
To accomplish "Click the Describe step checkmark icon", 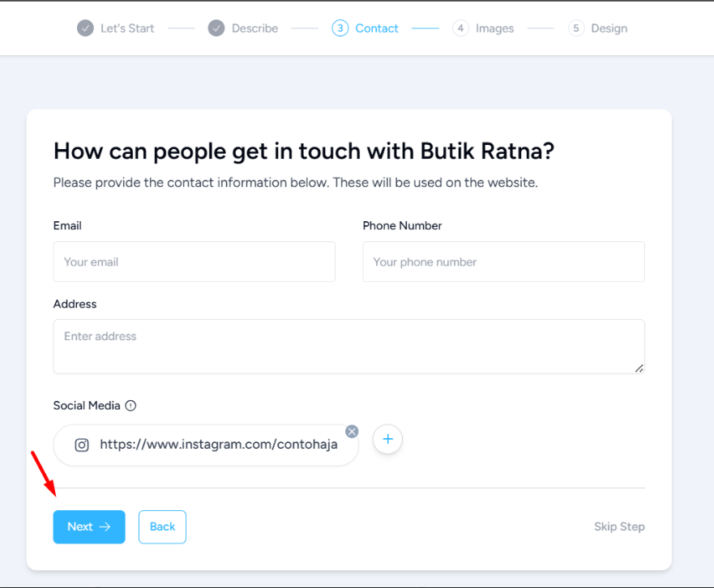I will (x=216, y=28).
